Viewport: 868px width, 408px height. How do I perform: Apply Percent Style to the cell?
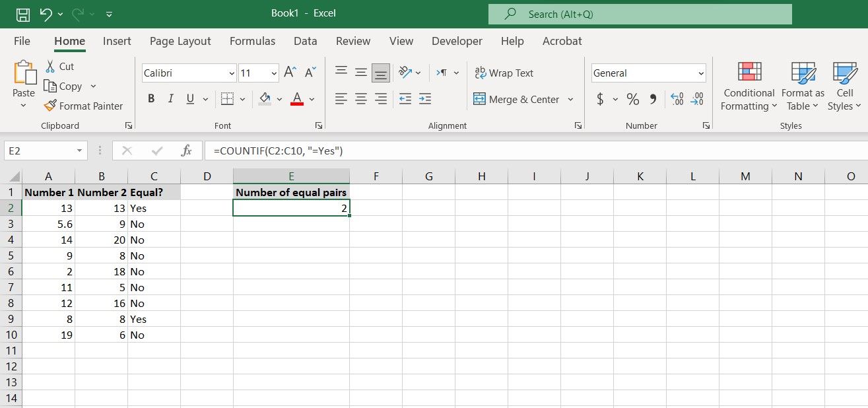point(631,98)
